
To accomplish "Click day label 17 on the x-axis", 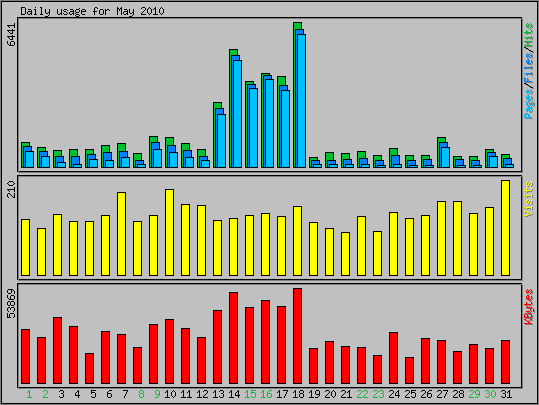I will click(x=282, y=394).
